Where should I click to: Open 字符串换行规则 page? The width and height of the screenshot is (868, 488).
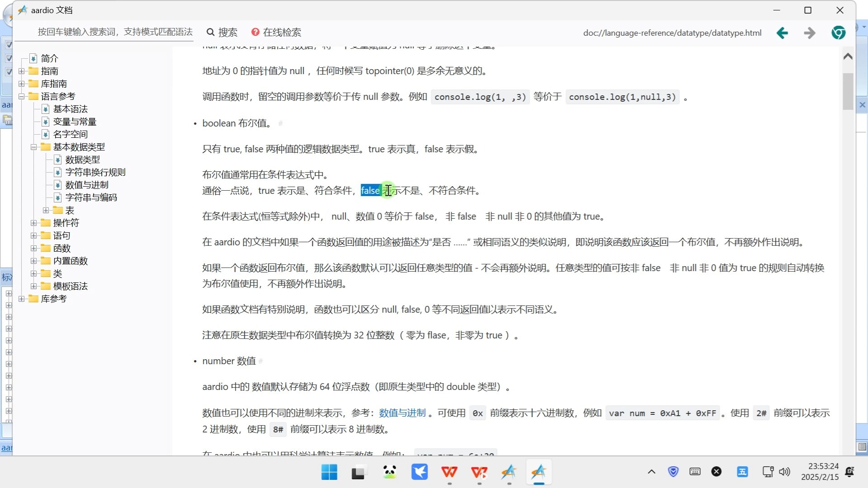point(95,172)
